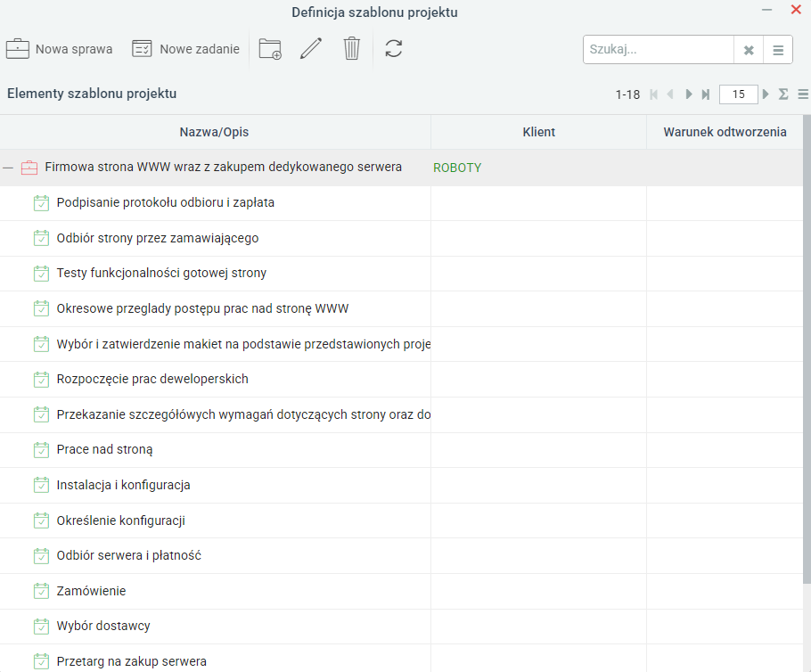
Task: Click the vertical scrollbar of the list
Action: point(807,349)
